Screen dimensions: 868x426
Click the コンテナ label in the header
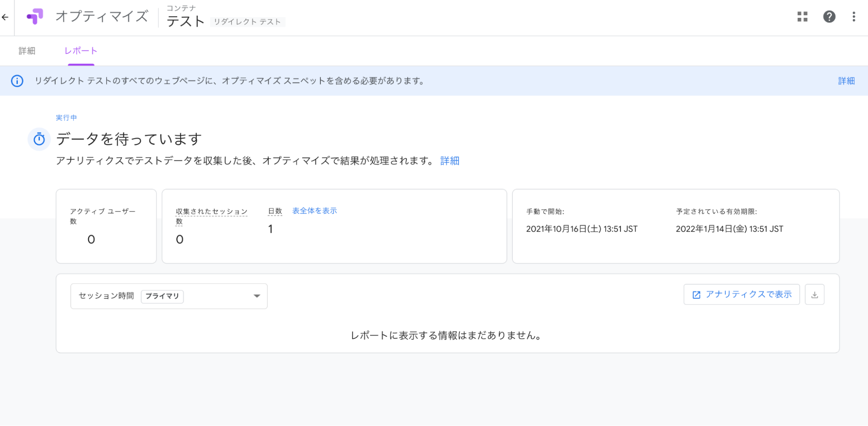click(182, 8)
